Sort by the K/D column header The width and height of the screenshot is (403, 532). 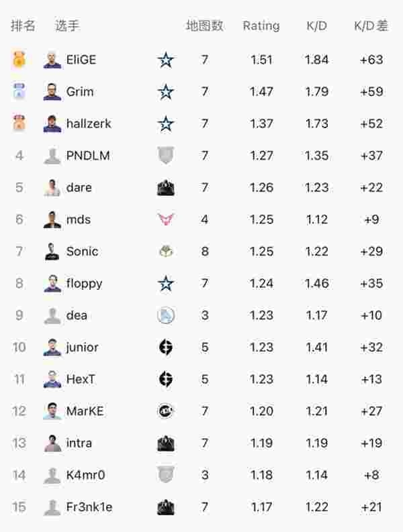click(x=316, y=25)
